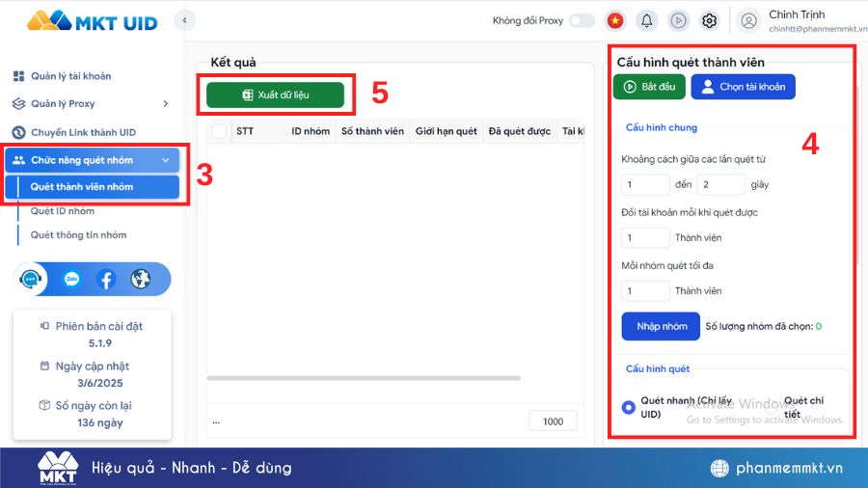Open the Facebook icon
Image resolution: width=868 pixels, height=488 pixels.
[106, 279]
